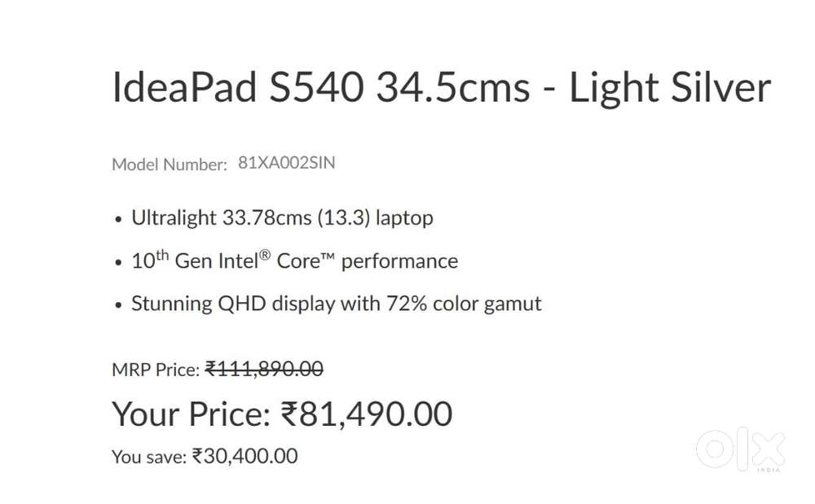Click the bullet dot before Ultralight
The image size is (815, 504).
(x=118, y=220)
